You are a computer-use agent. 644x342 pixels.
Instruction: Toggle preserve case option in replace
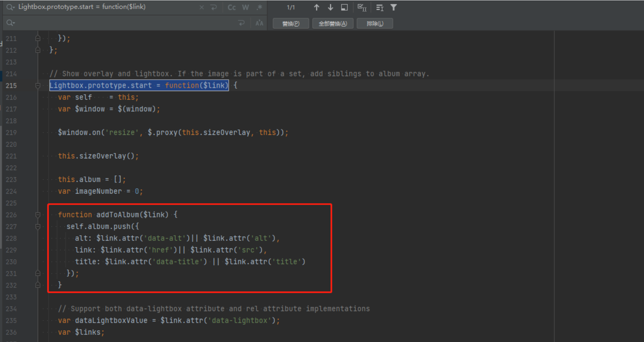pos(259,23)
